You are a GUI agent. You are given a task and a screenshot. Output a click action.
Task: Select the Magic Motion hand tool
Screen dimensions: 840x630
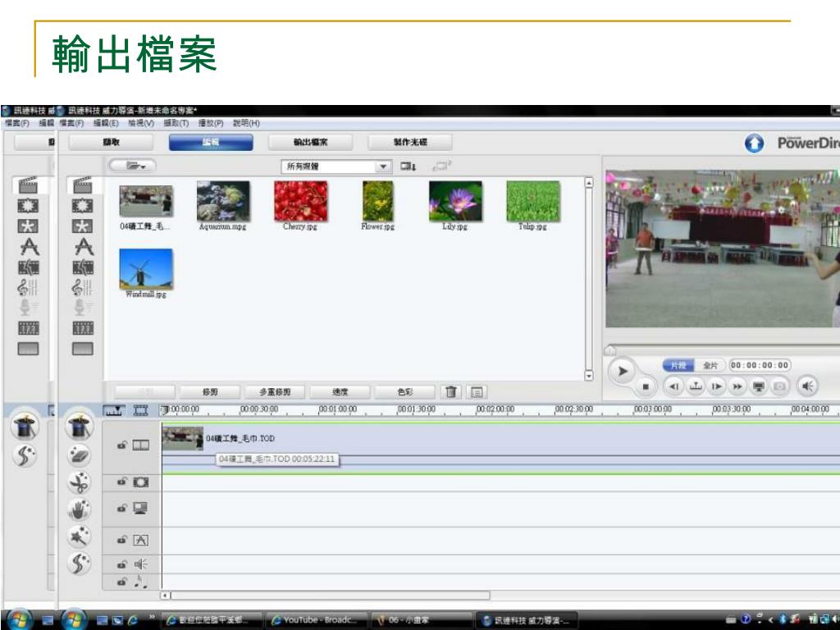[80, 509]
